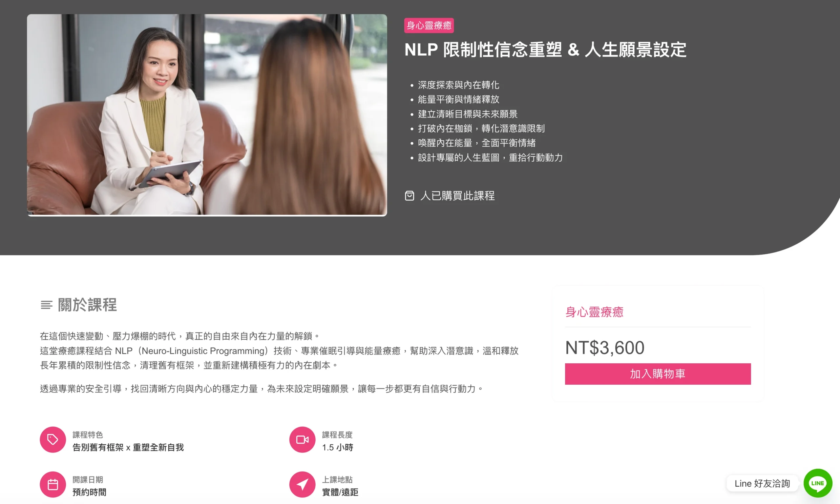Click the 實體/遠距 location value
Viewport: 840px width, 504px height.
pos(340,492)
